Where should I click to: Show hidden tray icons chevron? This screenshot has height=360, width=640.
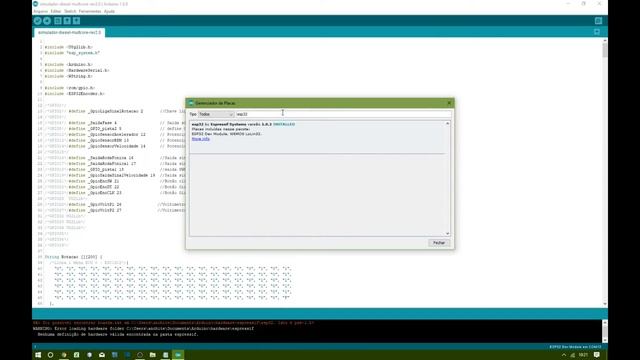coord(564,355)
